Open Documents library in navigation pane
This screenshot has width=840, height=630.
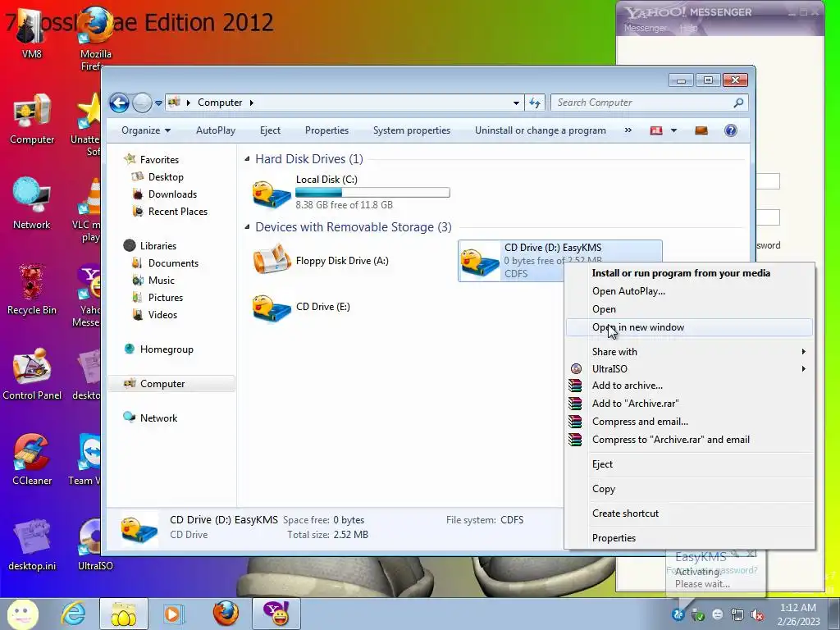pyautogui.click(x=173, y=263)
